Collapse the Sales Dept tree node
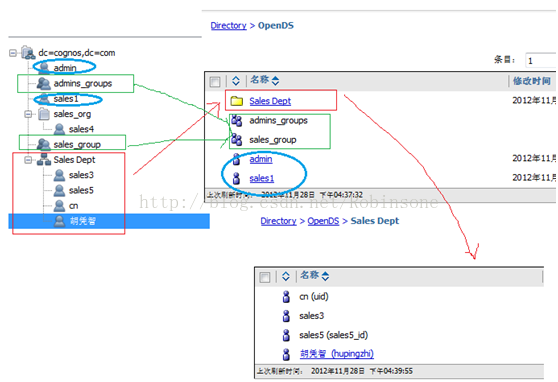Screen dimensions: 558x382 [28, 160]
